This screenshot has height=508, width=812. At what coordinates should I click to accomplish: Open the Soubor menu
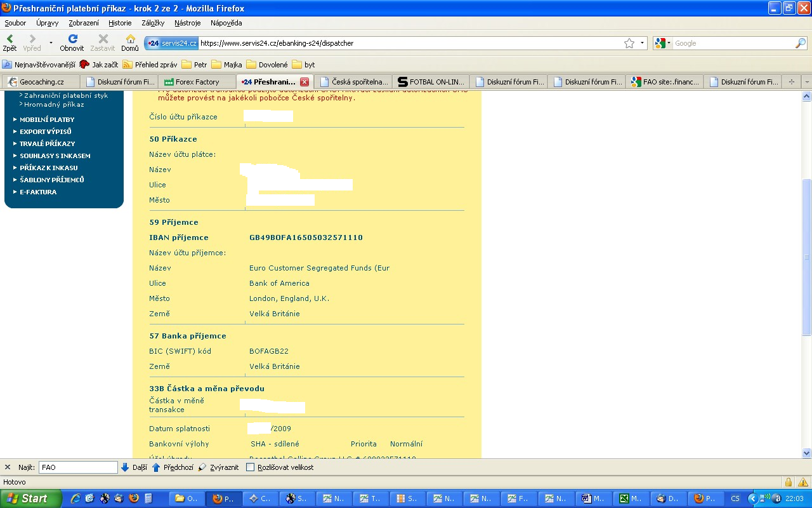pyautogui.click(x=15, y=23)
